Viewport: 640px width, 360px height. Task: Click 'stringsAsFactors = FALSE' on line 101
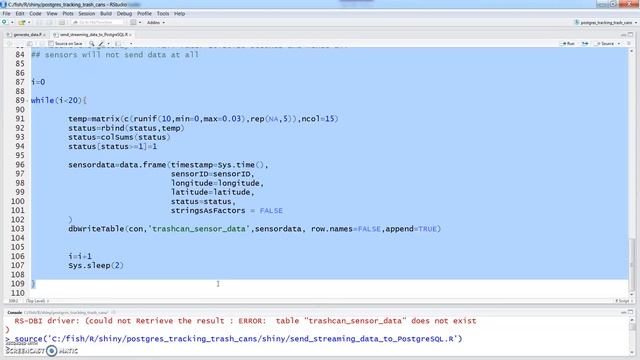coord(227,211)
